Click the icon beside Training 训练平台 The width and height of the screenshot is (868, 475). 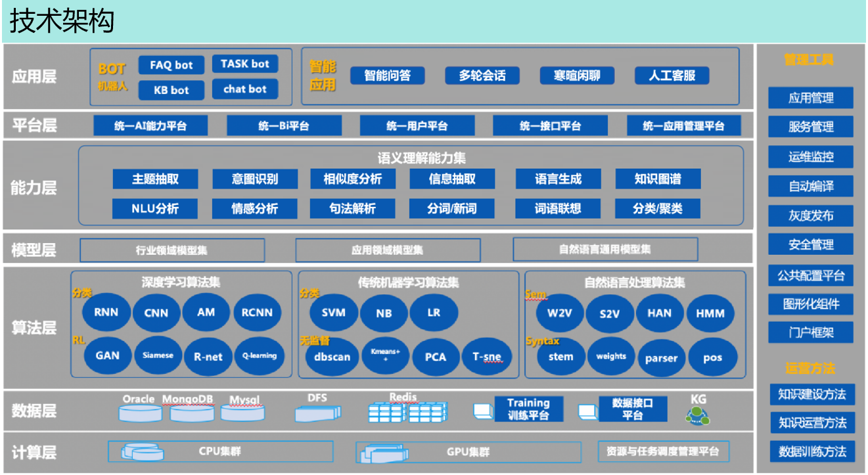[482, 411]
